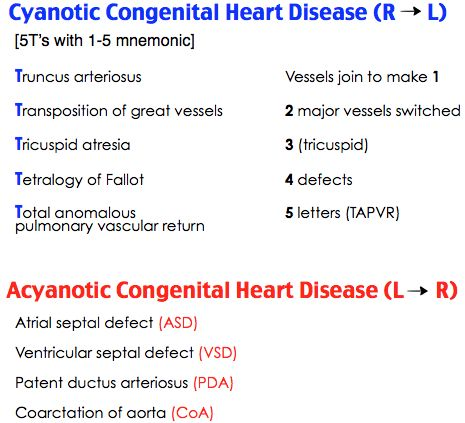The height and width of the screenshot is (423, 465).
Task: Select the 5T's with 1-5 mnemonic text
Action: [x=105, y=41]
